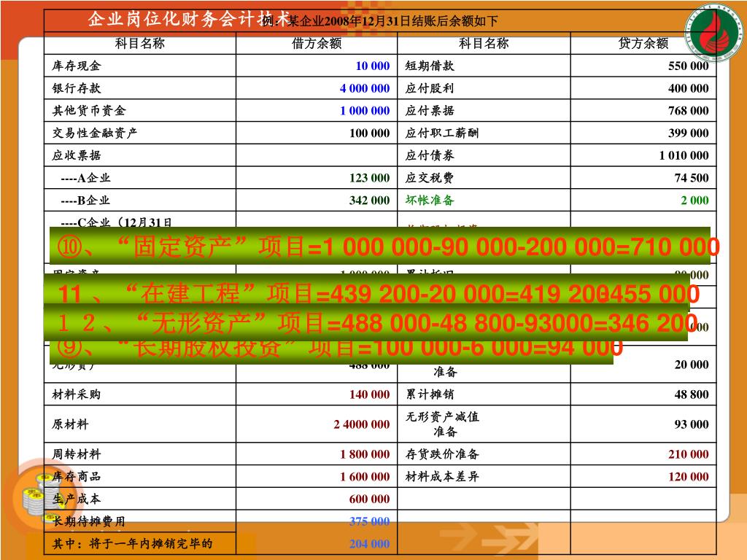Click the round school logo emblem
This screenshot has height=560, width=747.
[x=713, y=31]
